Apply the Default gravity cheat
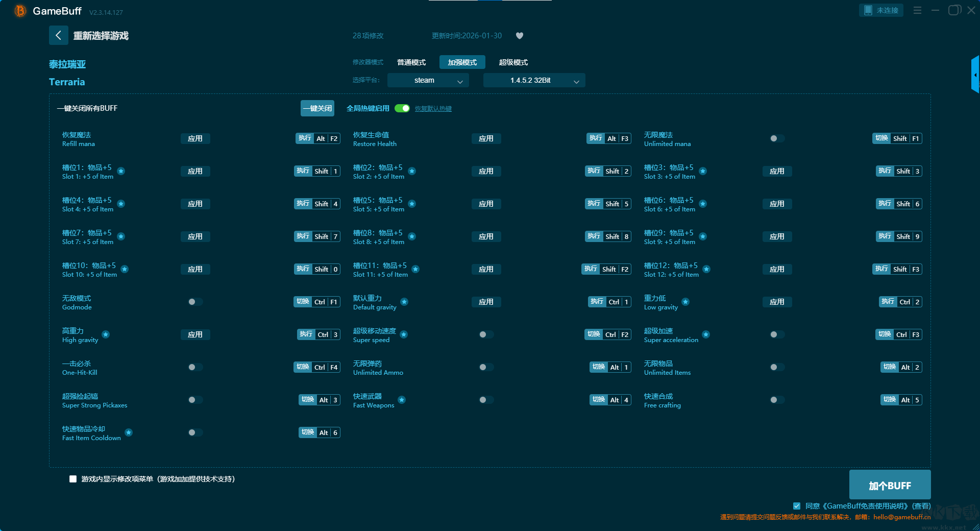This screenshot has width=980, height=531. pyautogui.click(x=486, y=302)
